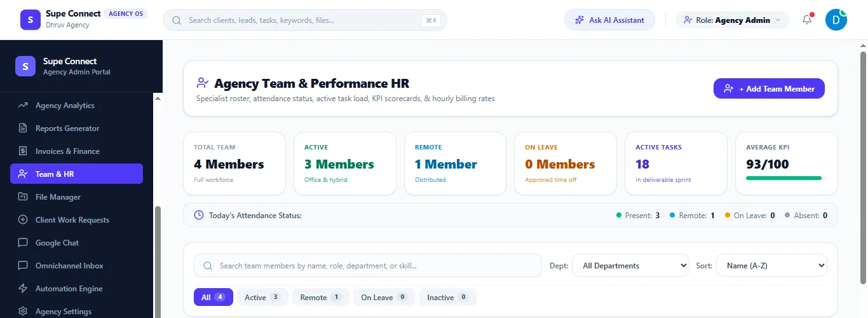Viewport: 868px width, 318px height.
Task: Click the Client Work Requests plus-circle icon
Action: tap(23, 220)
